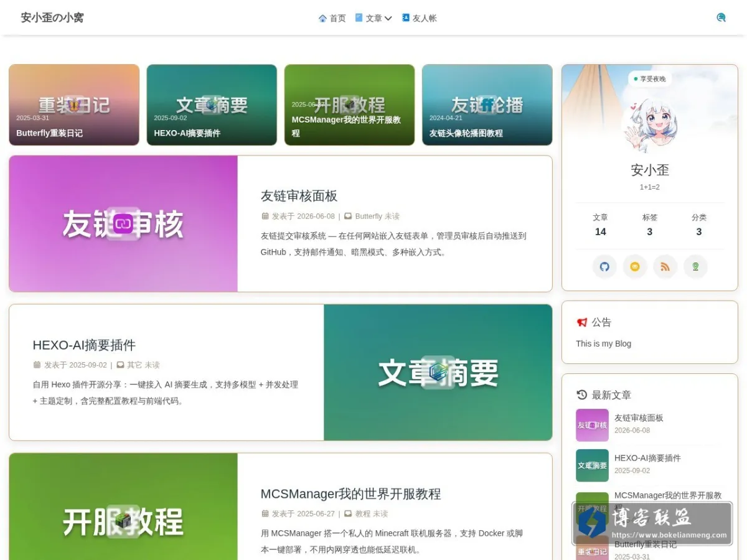747x560 pixels.
Task: Click the 安小歪 author name in profile card
Action: 650,170
